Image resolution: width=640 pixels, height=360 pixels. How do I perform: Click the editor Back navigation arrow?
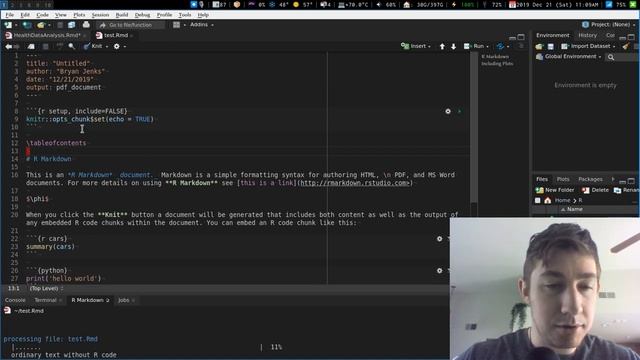(8, 47)
